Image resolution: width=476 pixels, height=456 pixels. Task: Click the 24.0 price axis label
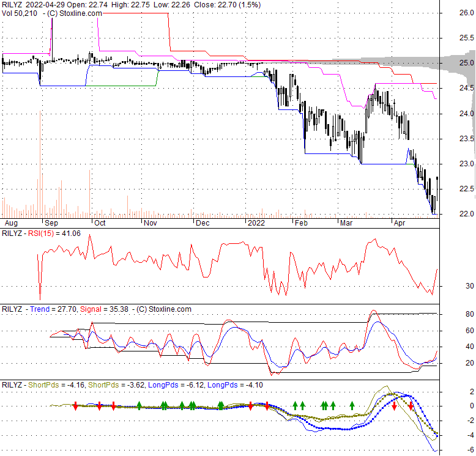click(467, 114)
